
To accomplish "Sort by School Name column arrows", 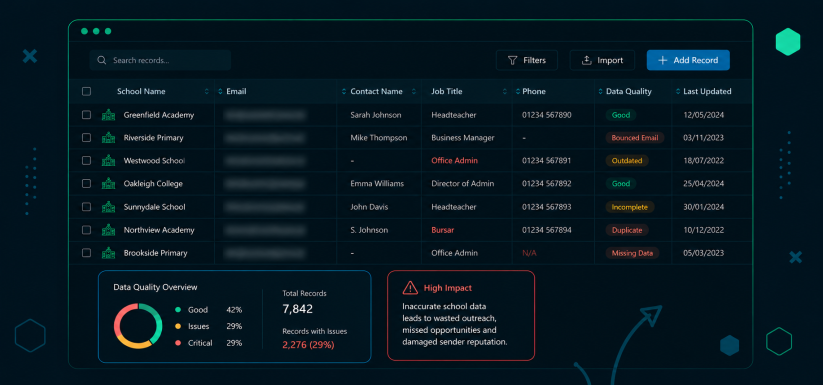I will 206,91.
